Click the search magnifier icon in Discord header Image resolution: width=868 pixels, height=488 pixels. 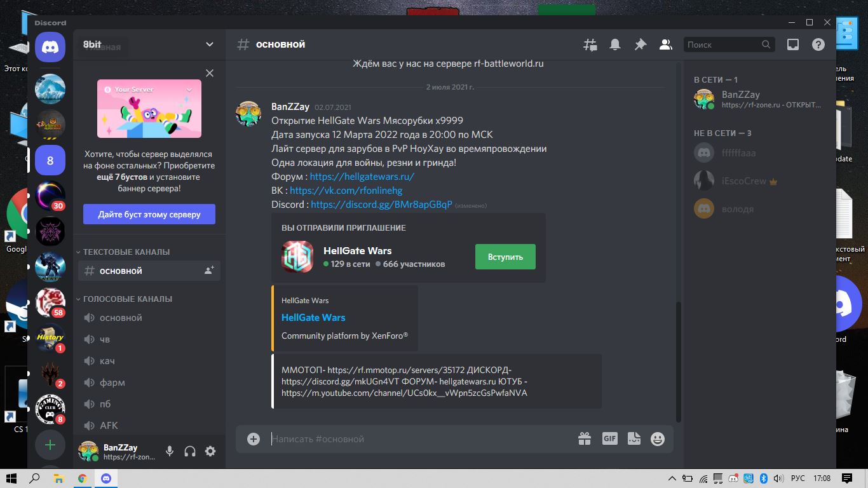(766, 44)
